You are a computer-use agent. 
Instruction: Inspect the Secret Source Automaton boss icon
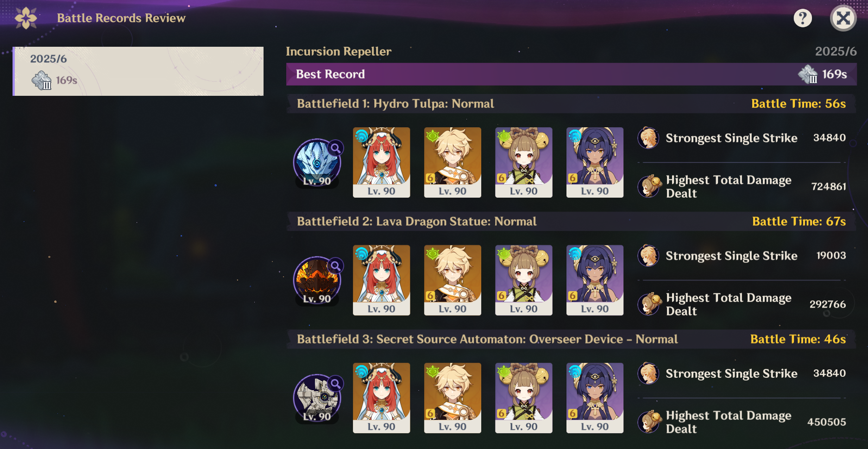[x=317, y=399]
